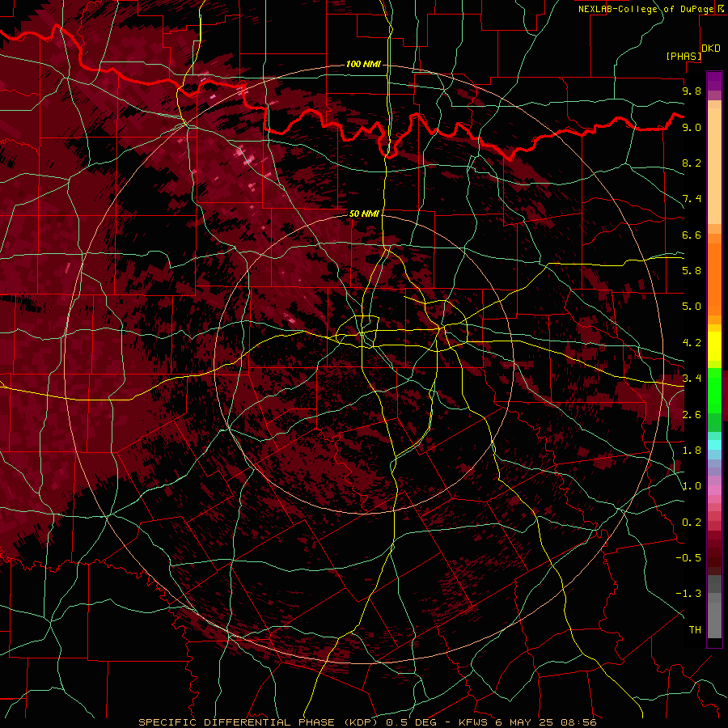Image resolution: width=728 pixels, height=728 pixels.
Task: Click the 7.4 scale value
Action: coord(692,199)
